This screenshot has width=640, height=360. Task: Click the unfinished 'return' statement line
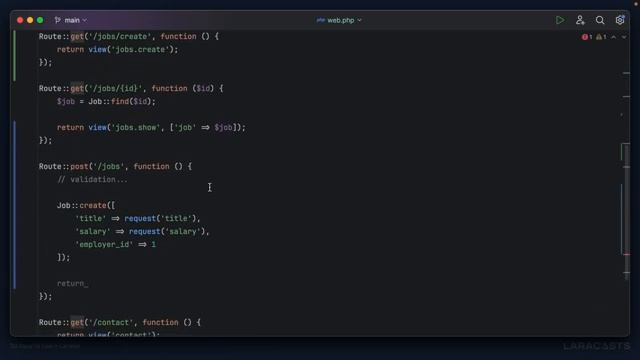pyautogui.click(x=72, y=283)
